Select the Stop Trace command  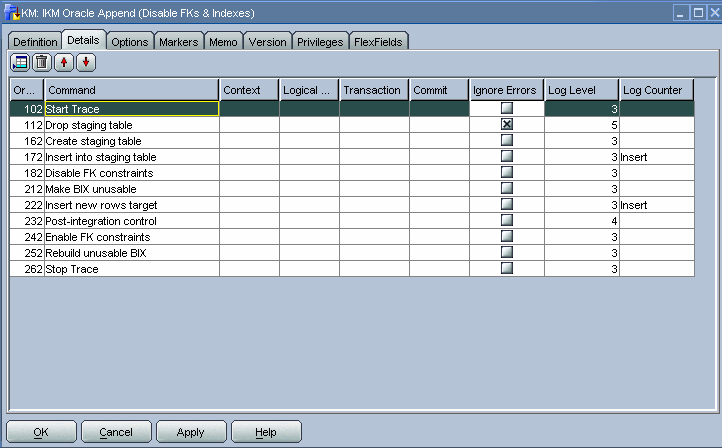(x=132, y=269)
